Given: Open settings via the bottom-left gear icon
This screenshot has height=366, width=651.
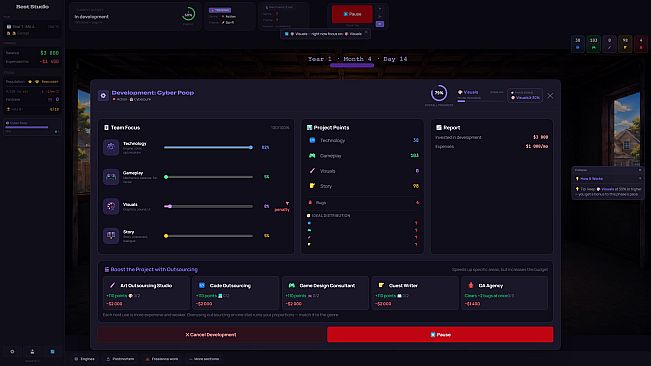Looking at the screenshot, I should pos(12,351).
